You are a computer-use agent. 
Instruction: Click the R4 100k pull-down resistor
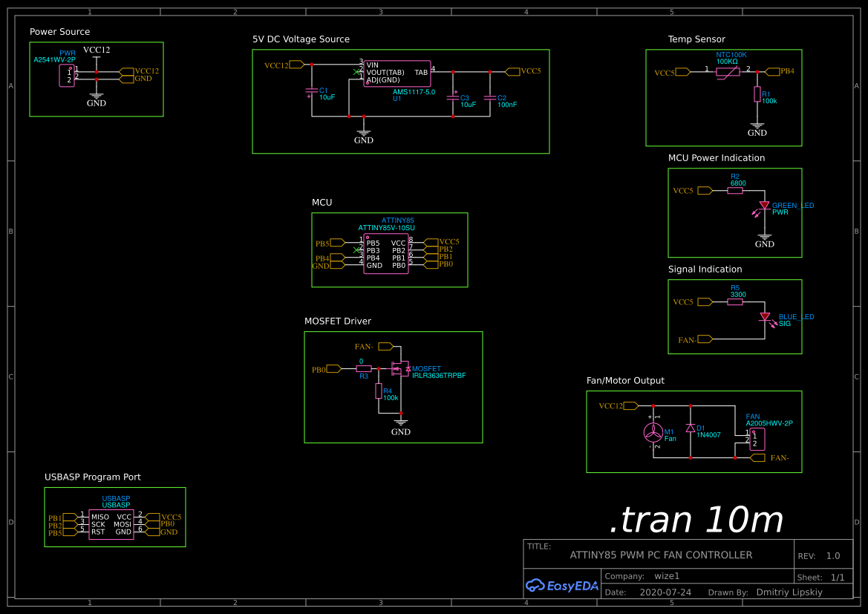[379, 391]
